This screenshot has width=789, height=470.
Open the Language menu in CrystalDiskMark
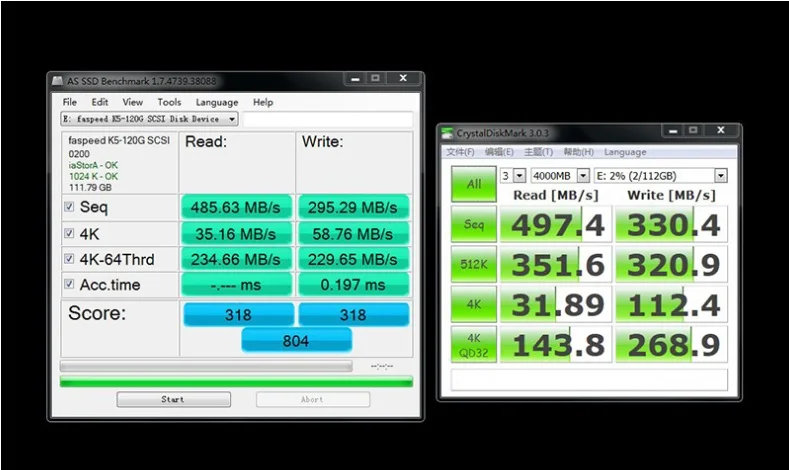tap(625, 152)
